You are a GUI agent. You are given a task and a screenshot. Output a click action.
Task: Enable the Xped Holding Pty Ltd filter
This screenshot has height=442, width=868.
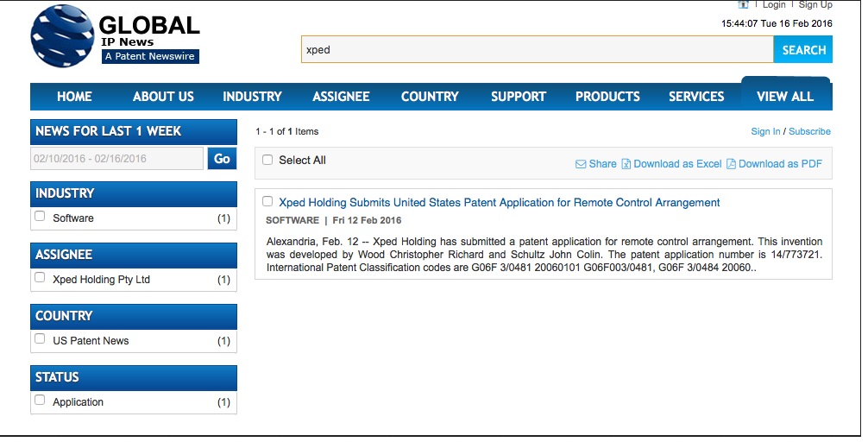[x=40, y=278]
